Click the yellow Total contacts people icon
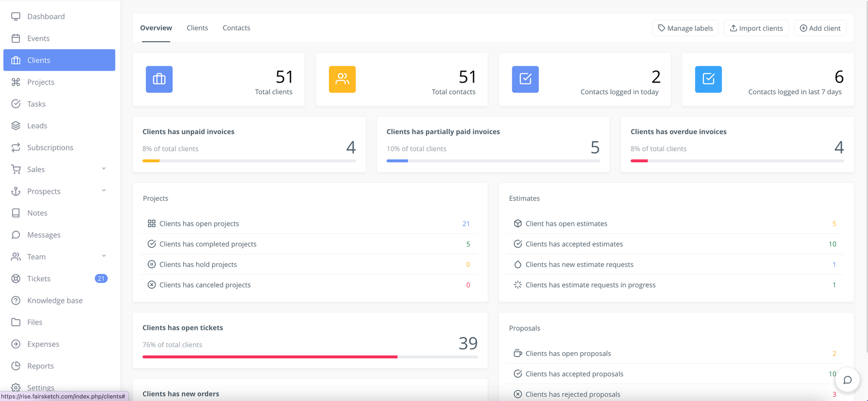The width and height of the screenshot is (868, 401). pos(342,79)
